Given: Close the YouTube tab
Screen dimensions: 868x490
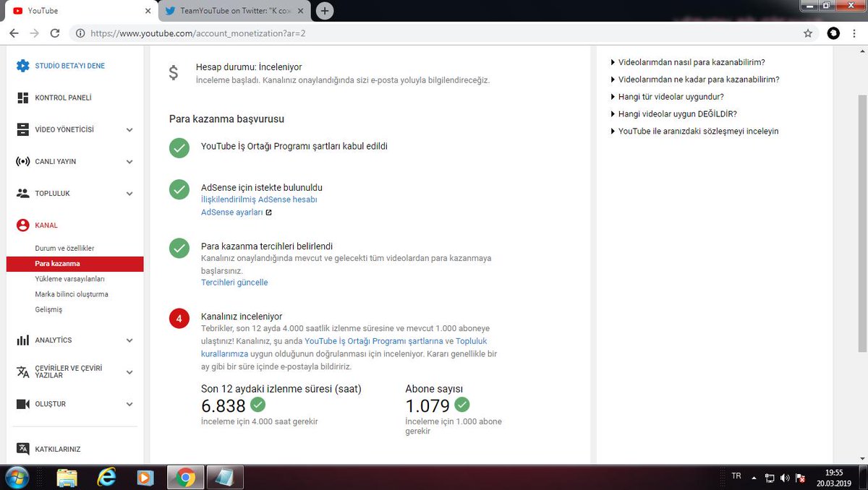Looking at the screenshot, I should tap(148, 11).
